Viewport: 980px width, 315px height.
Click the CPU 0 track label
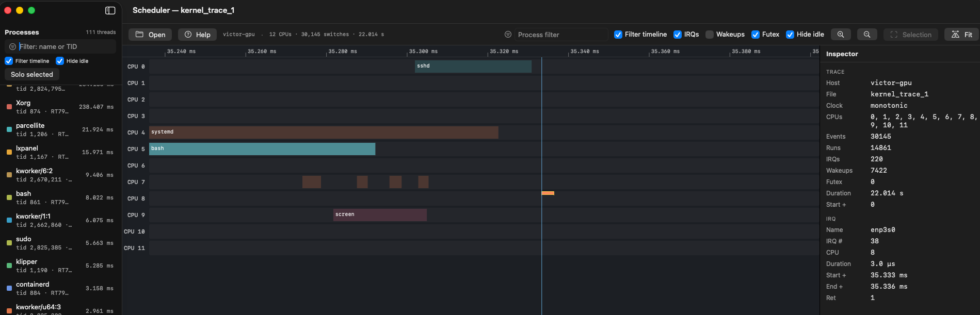(136, 67)
